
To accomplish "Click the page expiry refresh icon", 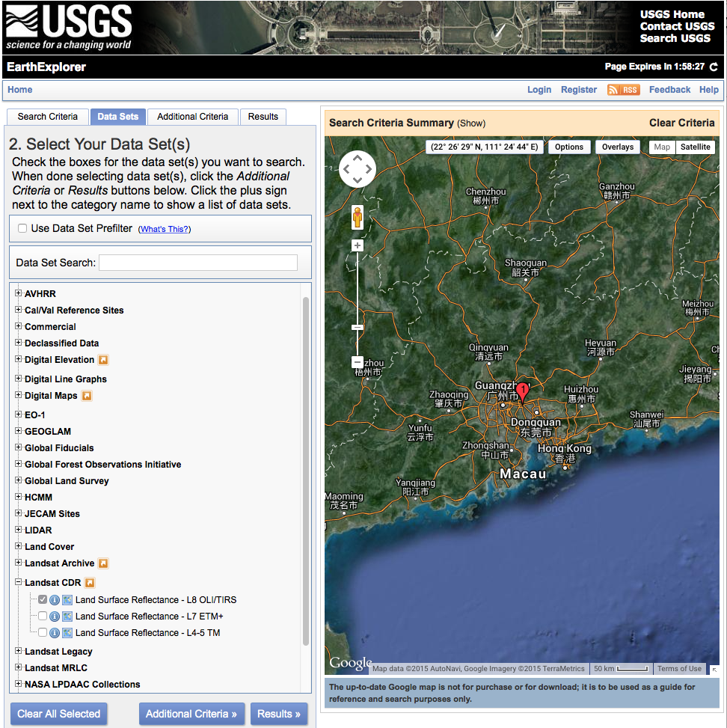I will tap(714, 67).
